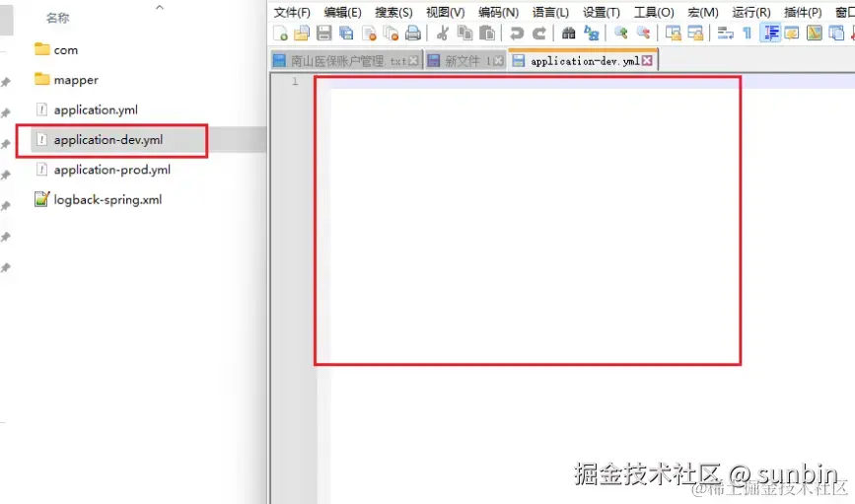Close the 新文件 1 tab
The height and width of the screenshot is (504, 855).
[x=498, y=61]
